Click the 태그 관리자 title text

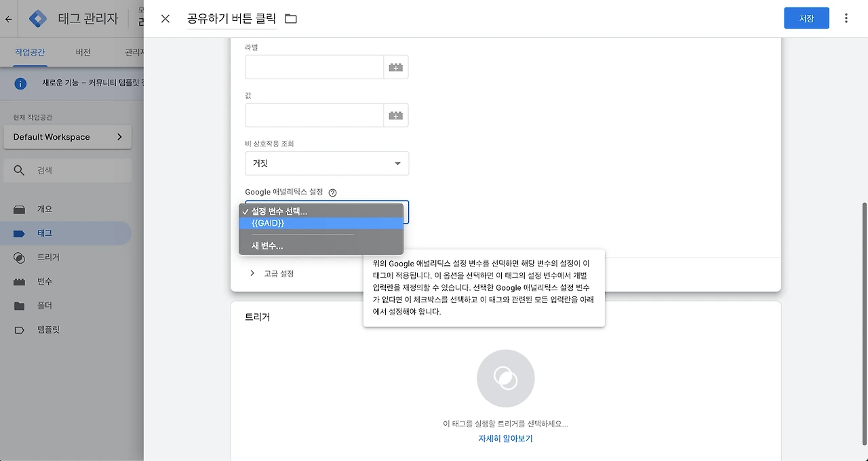(x=87, y=19)
